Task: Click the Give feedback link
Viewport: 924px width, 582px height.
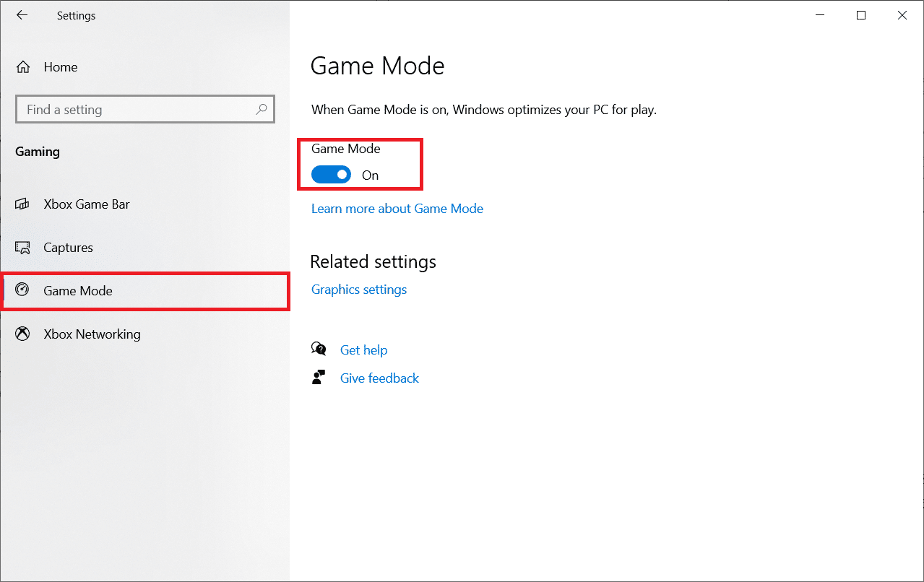Action: pyautogui.click(x=379, y=378)
